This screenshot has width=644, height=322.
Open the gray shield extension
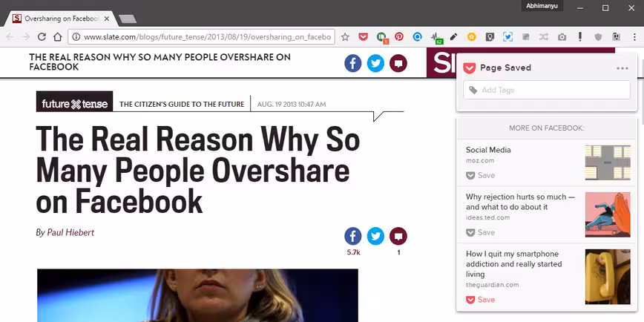tap(598, 37)
